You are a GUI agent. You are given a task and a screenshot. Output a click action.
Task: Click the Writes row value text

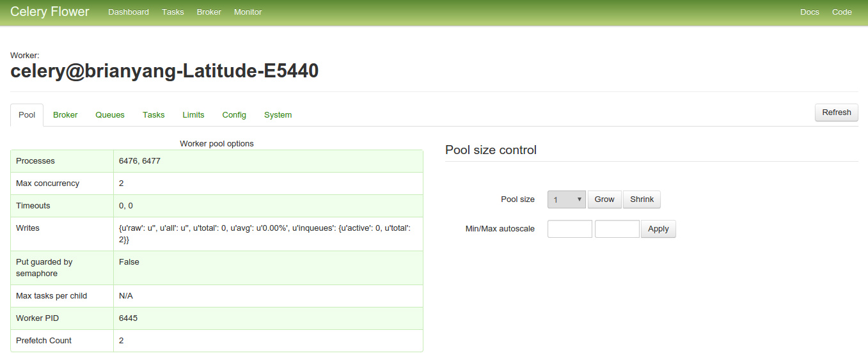point(265,234)
